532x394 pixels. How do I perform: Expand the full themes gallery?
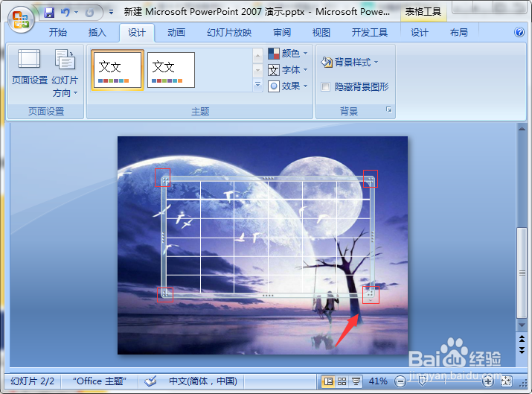[257, 85]
